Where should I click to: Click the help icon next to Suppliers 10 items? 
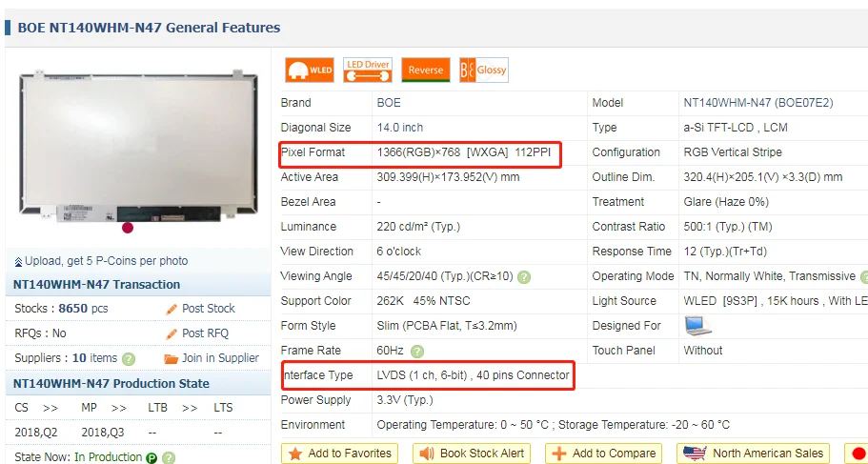coord(129,359)
